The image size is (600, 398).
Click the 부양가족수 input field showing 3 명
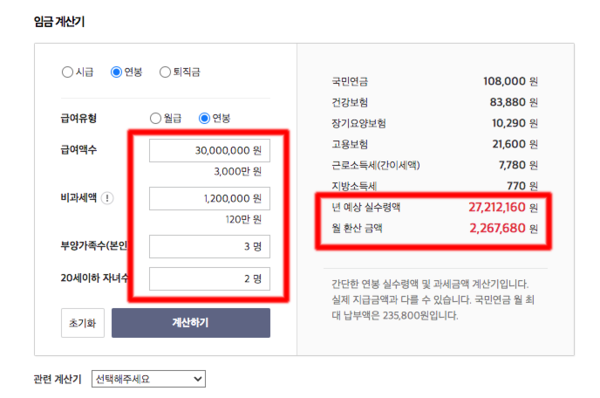click(x=210, y=246)
